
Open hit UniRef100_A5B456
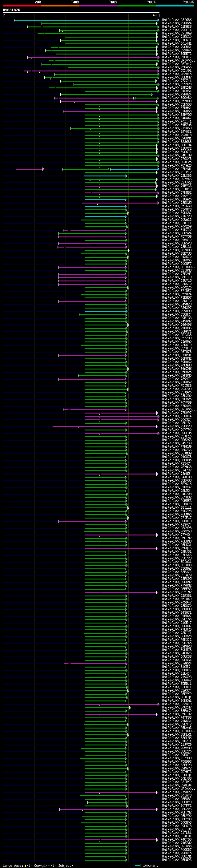click(x=177, y=67)
